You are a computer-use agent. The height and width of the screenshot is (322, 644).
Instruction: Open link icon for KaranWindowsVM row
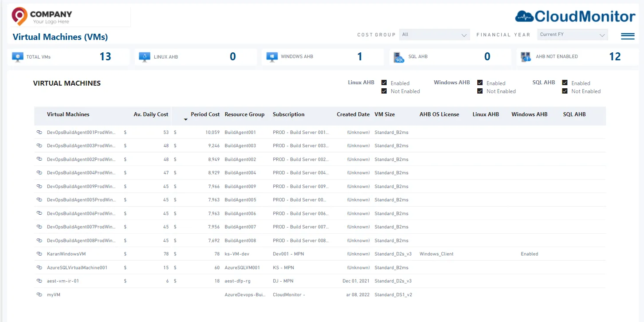(39, 254)
